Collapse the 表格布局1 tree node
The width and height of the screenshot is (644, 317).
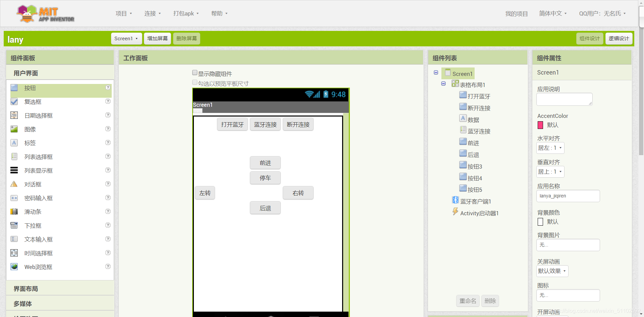(x=443, y=84)
